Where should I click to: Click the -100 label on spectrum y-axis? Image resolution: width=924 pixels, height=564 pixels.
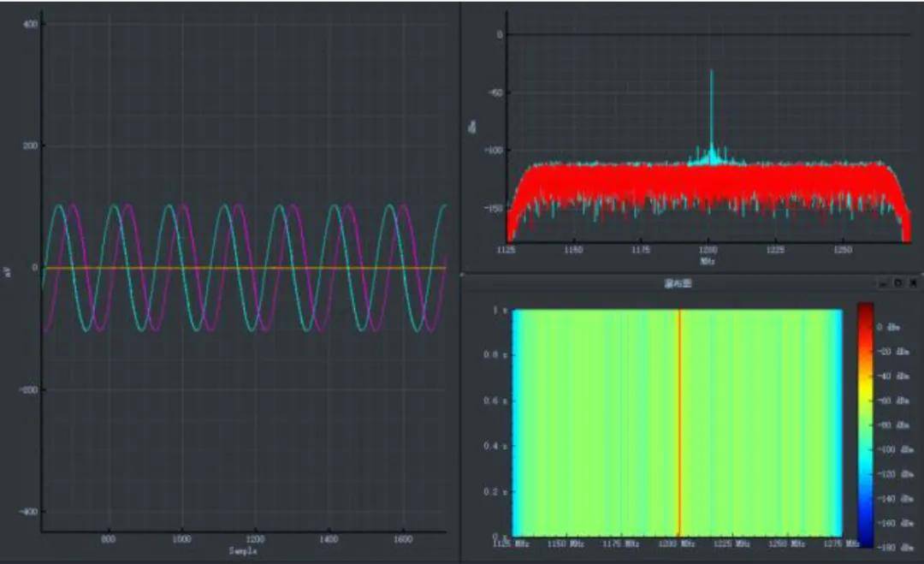click(493, 151)
